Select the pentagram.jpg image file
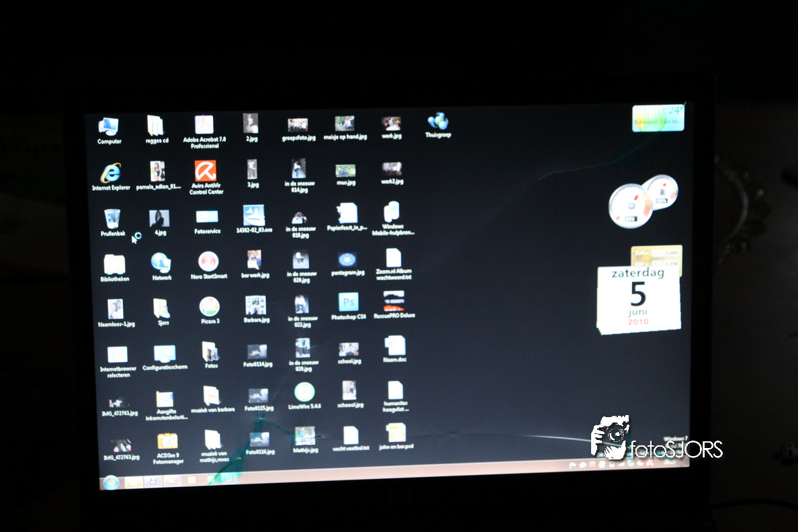798x532 pixels. click(347, 260)
